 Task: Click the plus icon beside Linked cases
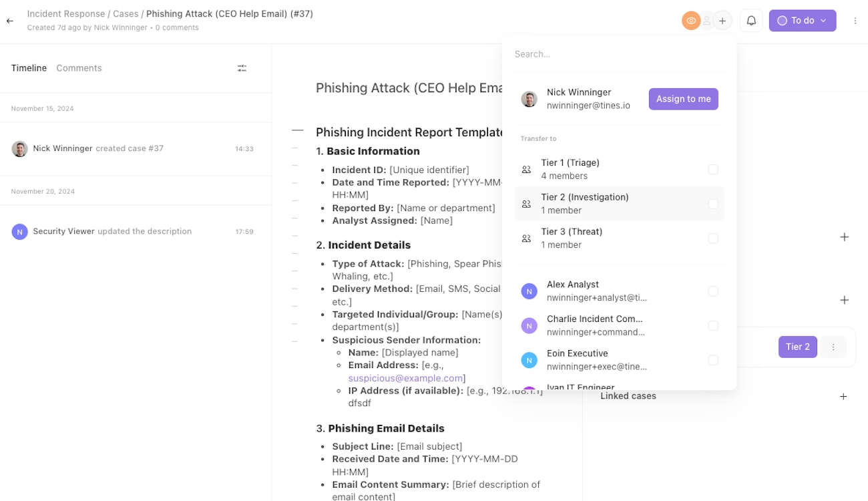(x=843, y=396)
